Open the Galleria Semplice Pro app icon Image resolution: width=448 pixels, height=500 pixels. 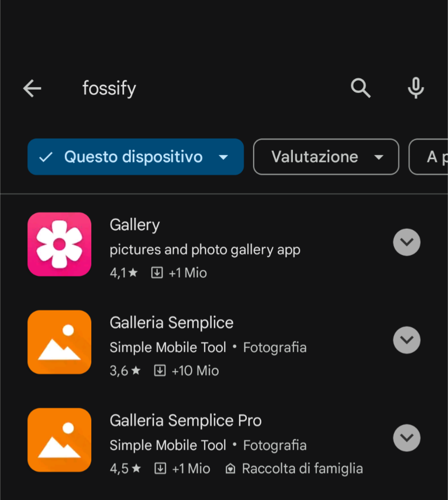pos(59,440)
